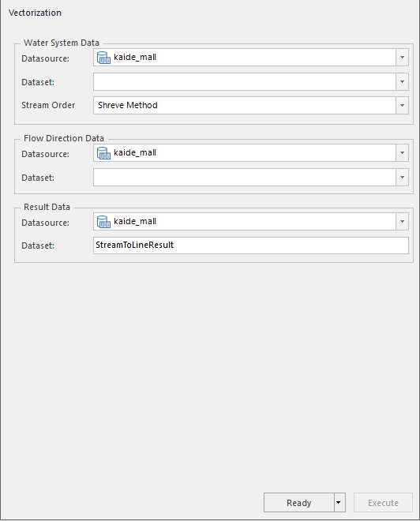The image size is (420, 521).
Task: Click kaide_mall text in Water System Data datasource
Action: pos(135,57)
